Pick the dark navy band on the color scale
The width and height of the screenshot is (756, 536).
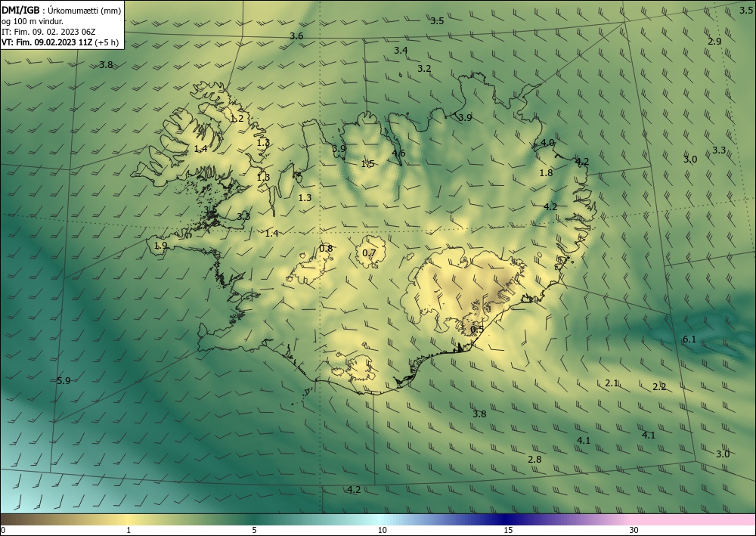[x=507, y=519]
